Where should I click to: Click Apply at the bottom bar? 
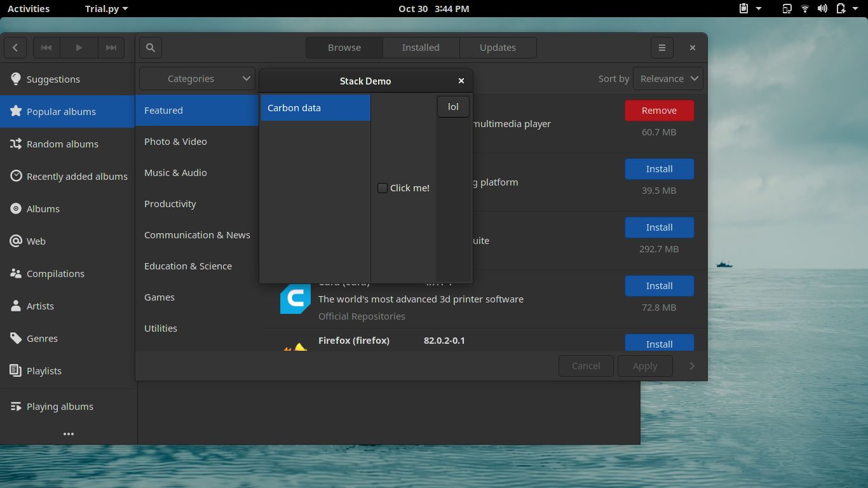645,365
